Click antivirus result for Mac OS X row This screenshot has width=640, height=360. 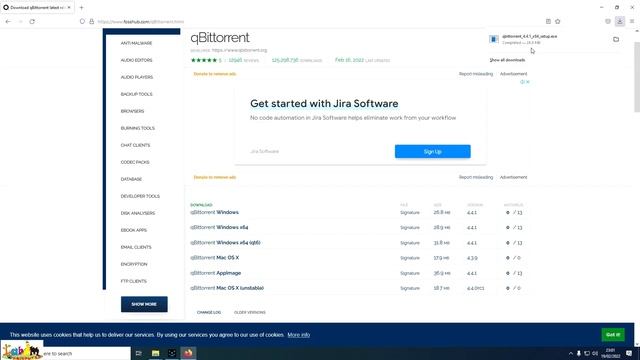[x=513, y=258]
